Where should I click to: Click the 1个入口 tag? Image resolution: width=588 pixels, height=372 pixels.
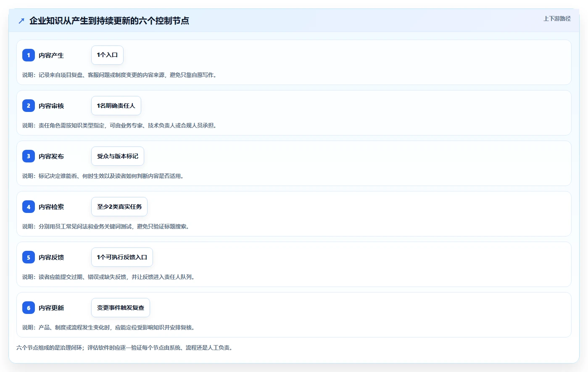point(107,55)
